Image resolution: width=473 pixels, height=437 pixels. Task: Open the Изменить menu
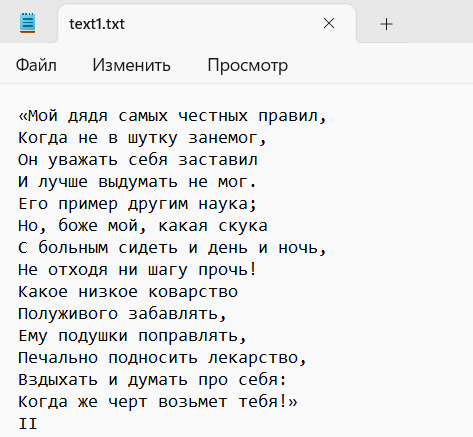tap(131, 65)
